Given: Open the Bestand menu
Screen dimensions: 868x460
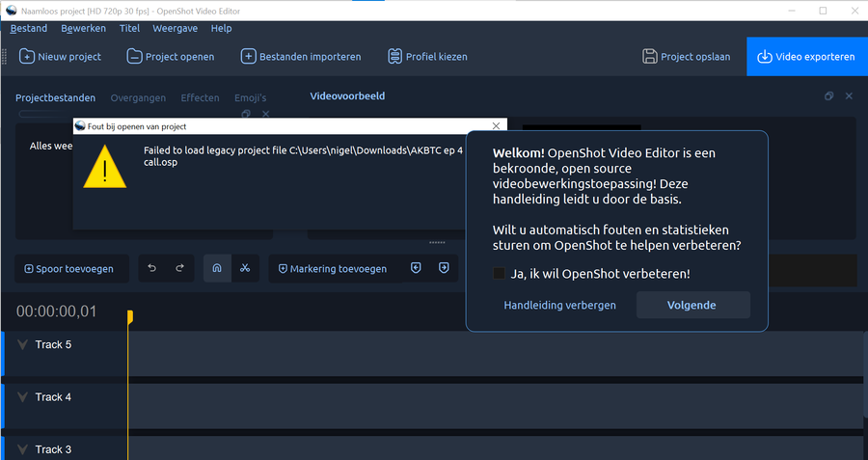Looking at the screenshot, I should pos(29,28).
